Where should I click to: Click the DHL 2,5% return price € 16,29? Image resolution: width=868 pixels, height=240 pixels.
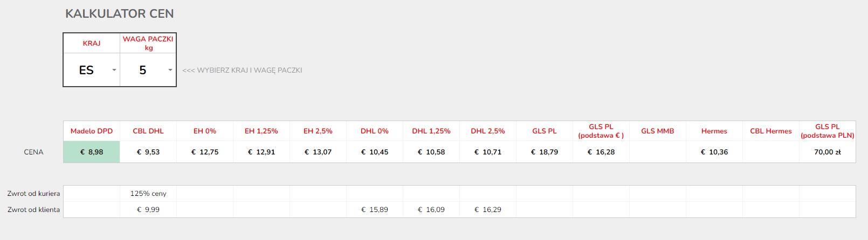pos(488,210)
